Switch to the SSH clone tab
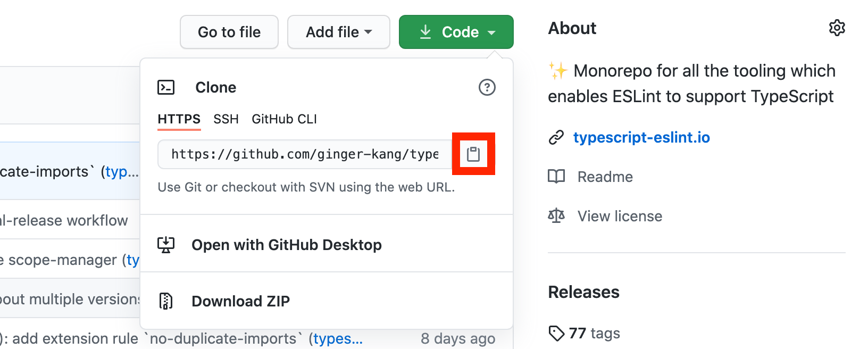 (x=226, y=119)
